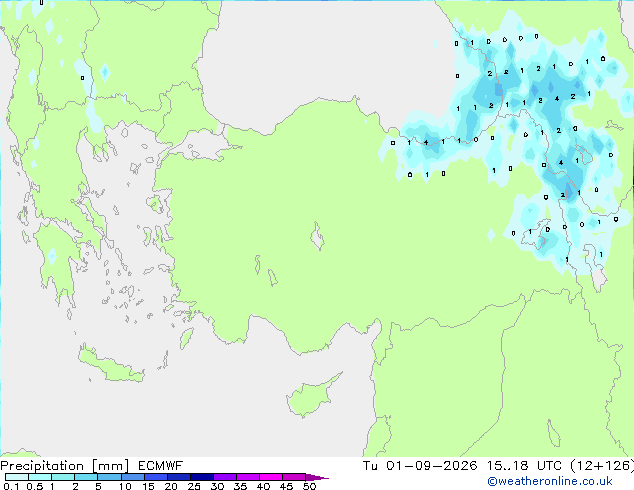Click the "Precipitation [mm]" title text
634x490 pixels.
[65, 466]
